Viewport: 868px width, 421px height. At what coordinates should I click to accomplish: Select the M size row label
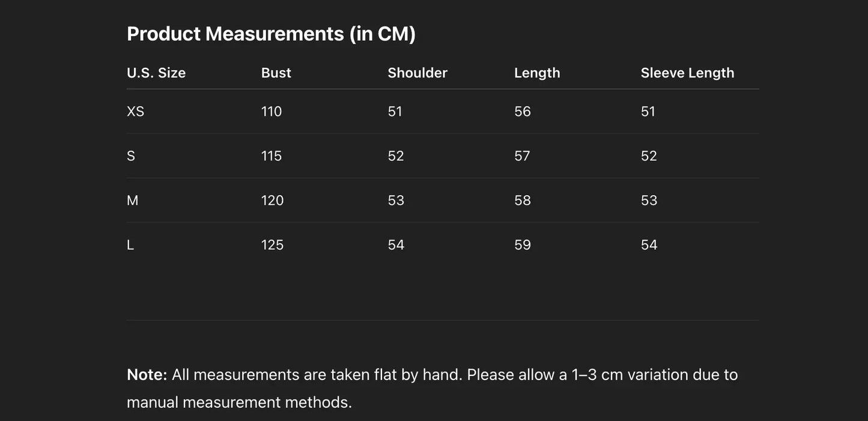pos(133,200)
